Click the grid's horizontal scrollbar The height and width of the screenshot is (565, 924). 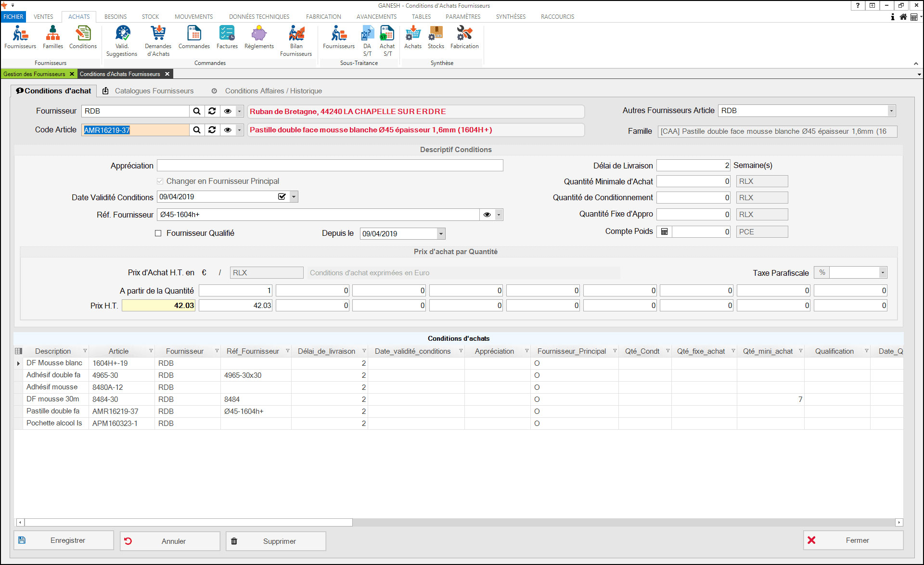coord(189,522)
